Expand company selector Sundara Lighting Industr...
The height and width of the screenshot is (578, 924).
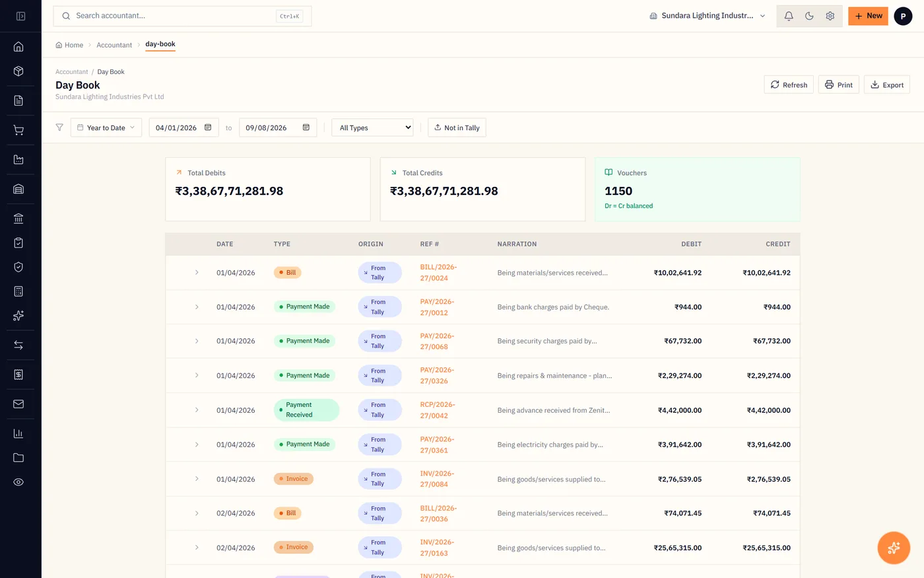(x=708, y=16)
